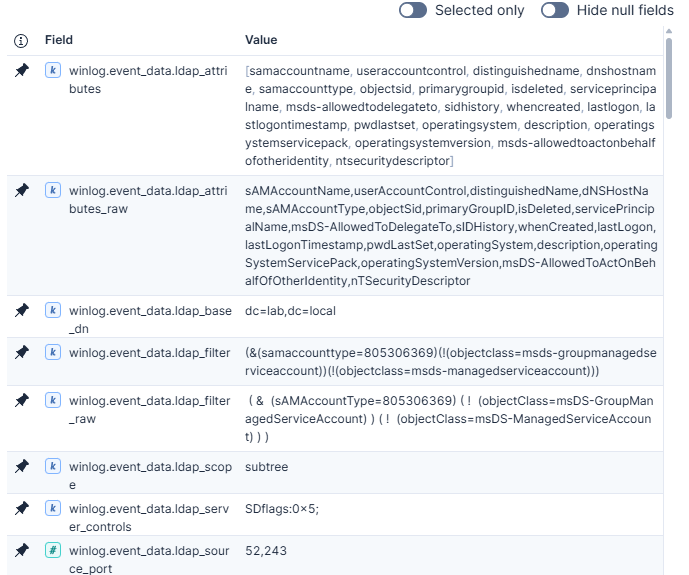Unpin the ldap_attributes_raw field row

click(22, 190)
